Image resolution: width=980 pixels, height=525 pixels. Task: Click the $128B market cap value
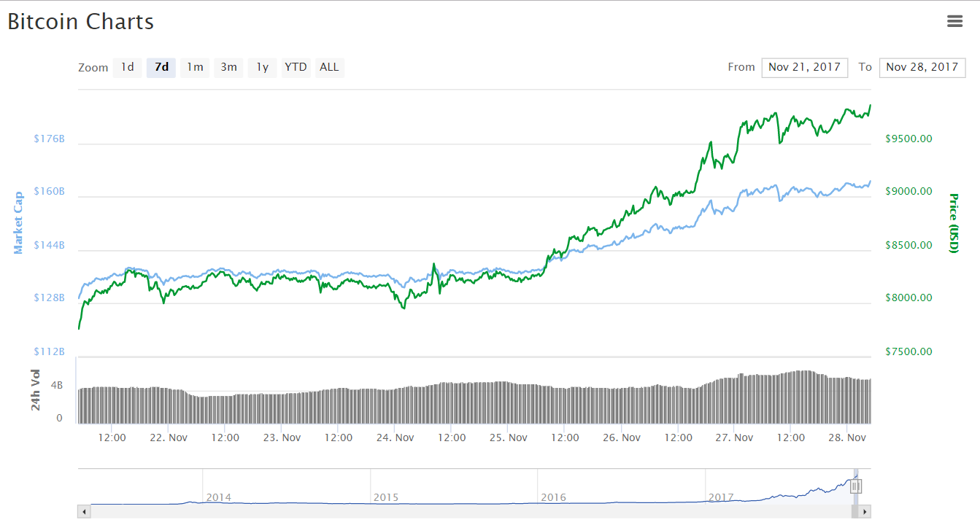pyautogui.click(x=49, y=297)
